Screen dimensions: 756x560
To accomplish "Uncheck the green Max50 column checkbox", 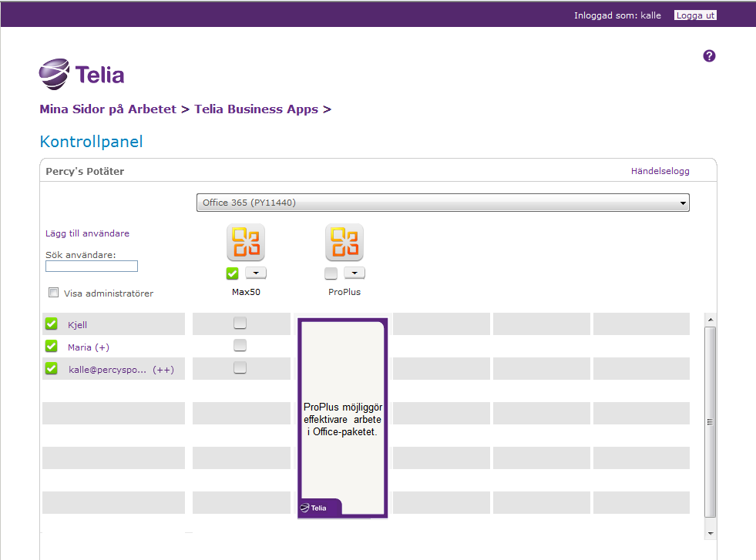I will (x=233, y=273).
